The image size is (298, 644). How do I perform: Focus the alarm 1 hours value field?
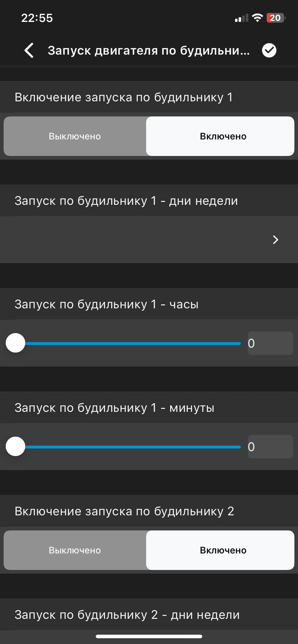[270, 343]
